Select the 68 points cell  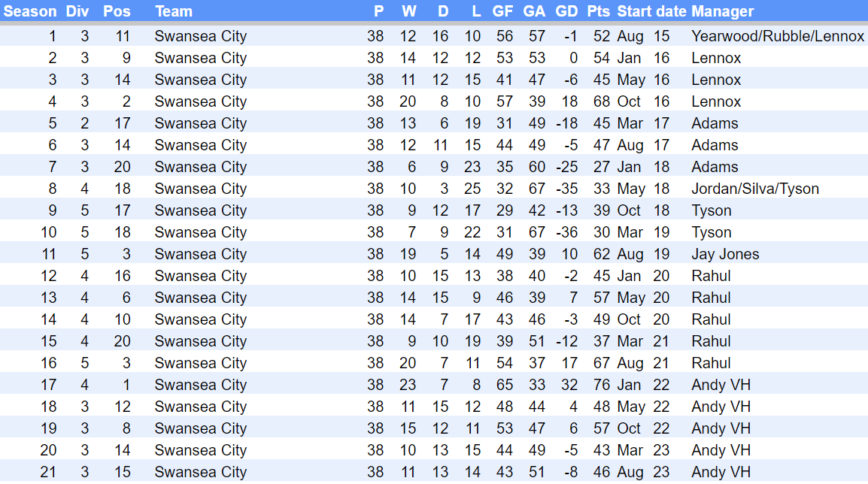point(601,101)
